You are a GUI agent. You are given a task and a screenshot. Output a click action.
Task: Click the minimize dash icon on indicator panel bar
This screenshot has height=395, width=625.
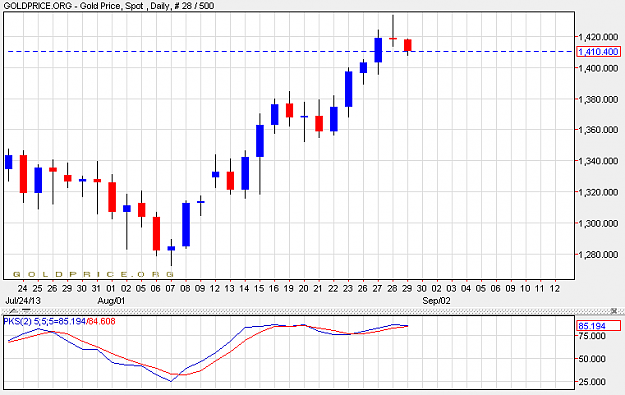[x=26, y=310]
